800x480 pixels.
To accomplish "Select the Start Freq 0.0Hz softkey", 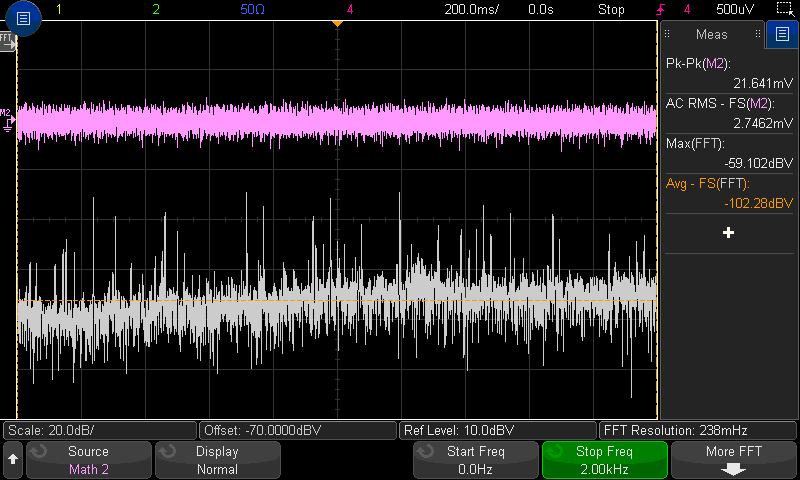I will click(x=476, y=460).
